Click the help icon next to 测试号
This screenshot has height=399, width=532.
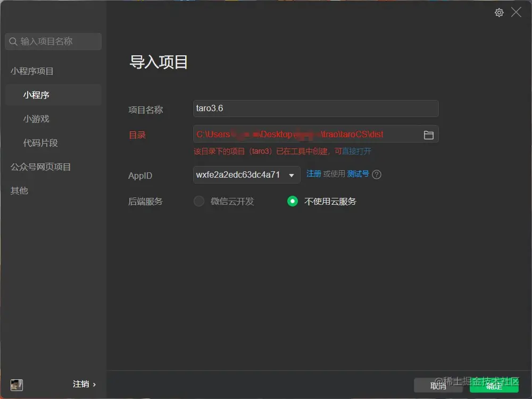(376, 174)
